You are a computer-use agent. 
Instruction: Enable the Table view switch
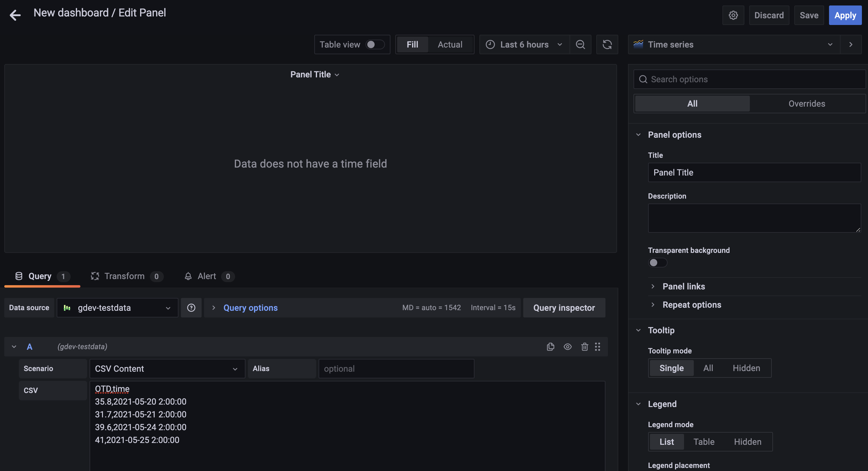point(375,44)
